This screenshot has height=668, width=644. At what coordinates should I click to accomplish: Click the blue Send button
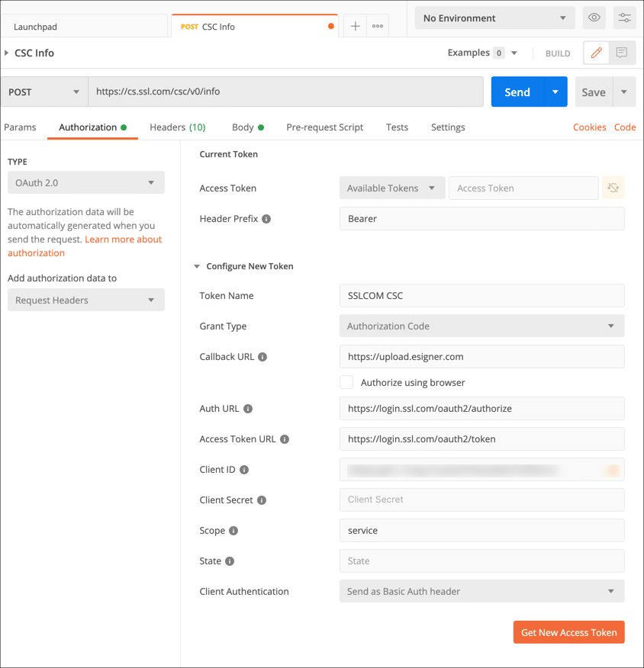(517, 92)
